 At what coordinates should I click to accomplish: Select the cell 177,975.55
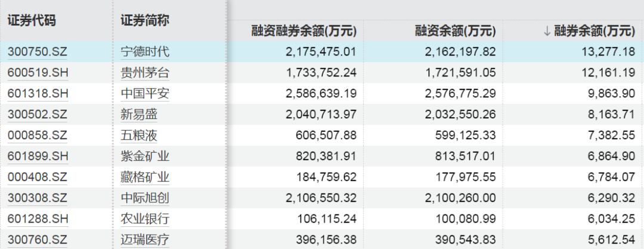pos(465,177)
